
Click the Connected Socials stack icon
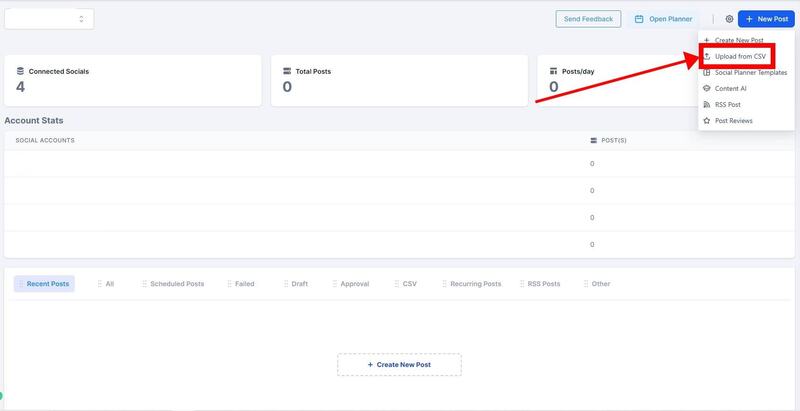click(20, 71)
